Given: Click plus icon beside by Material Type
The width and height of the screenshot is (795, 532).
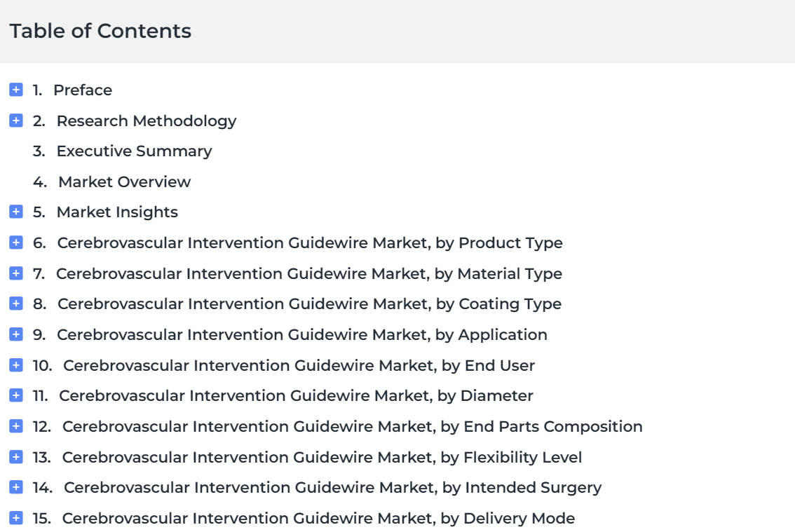Looking at the screenshot, I should 16,273.
